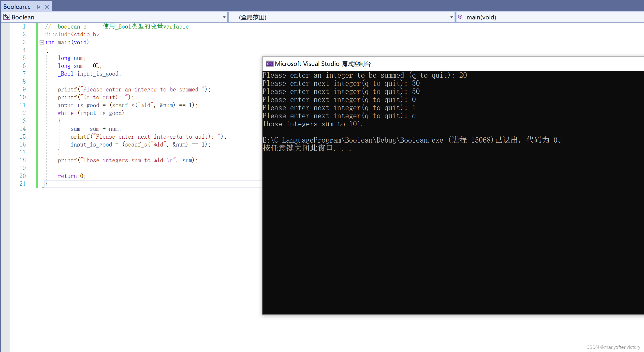Click the Microsoft Visual Studio 调试控制台 title

322,64
